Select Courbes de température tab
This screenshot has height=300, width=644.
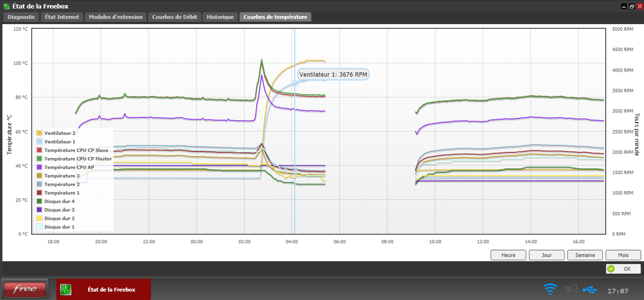click(275, 17)
